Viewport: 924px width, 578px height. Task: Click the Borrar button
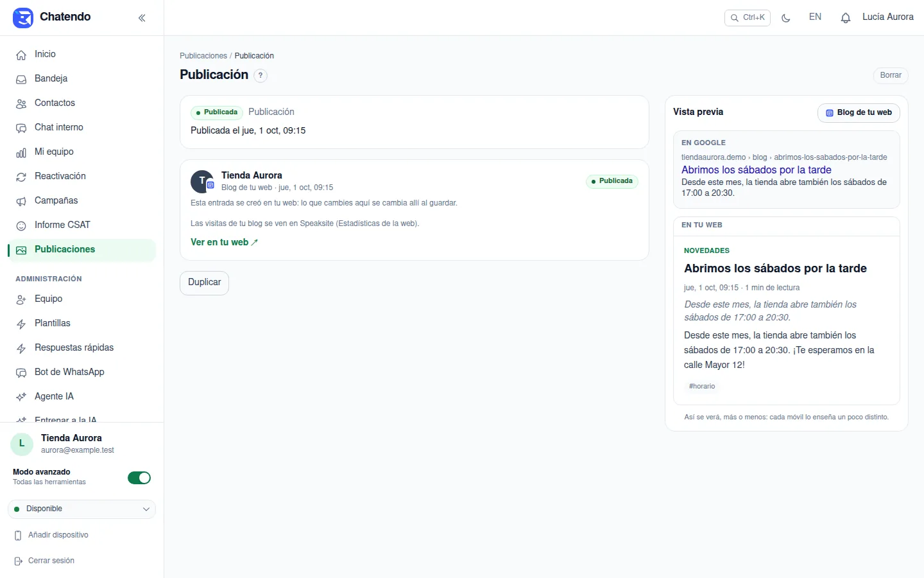pyautogui.click(x=891, y=75)
